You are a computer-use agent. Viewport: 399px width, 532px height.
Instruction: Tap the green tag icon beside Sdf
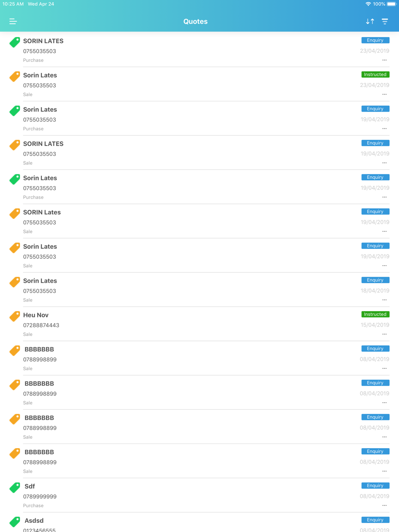[x=15, y=487]
